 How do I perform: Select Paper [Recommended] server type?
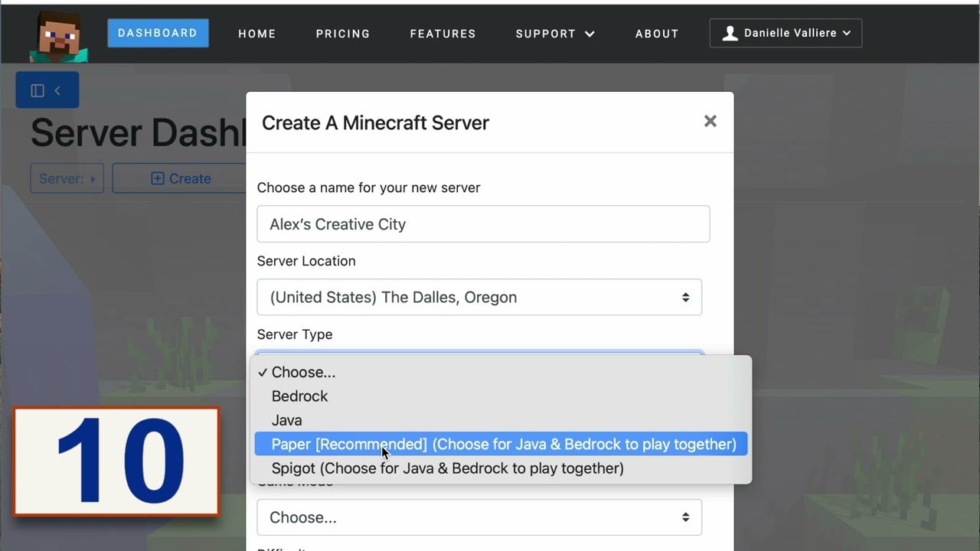tap(501, 444)
